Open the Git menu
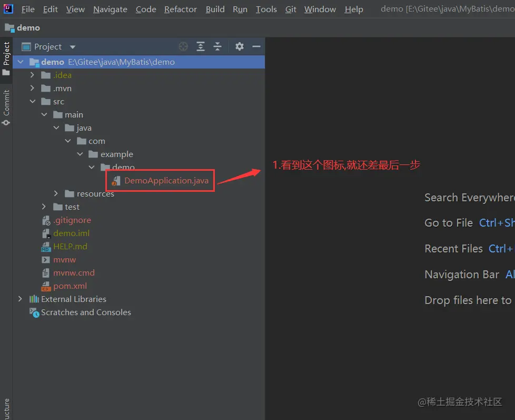Screen dimensions: 515x420 291,9
